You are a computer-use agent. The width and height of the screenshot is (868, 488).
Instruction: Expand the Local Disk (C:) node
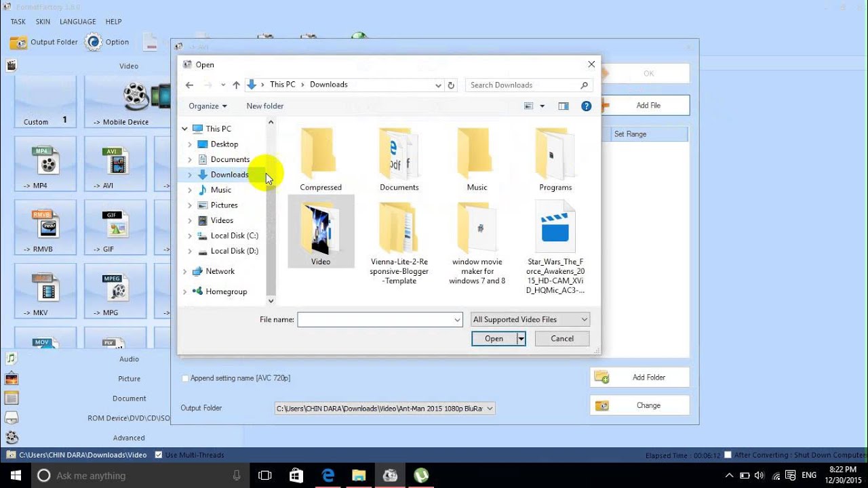pos(190,236)
